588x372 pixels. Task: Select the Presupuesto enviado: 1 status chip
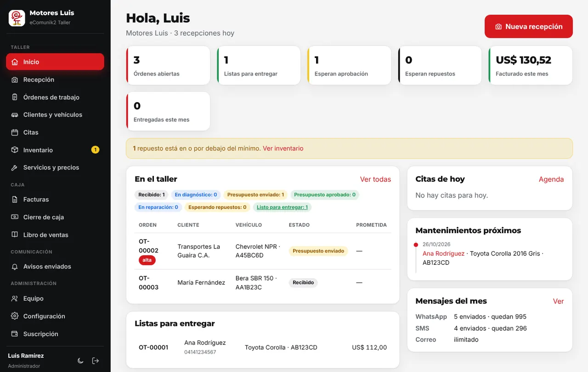coord(255,195)
